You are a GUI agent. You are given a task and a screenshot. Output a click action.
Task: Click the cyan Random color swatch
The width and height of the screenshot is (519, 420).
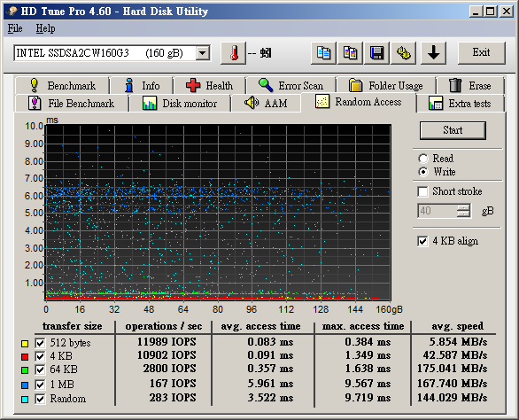point(25,400)
